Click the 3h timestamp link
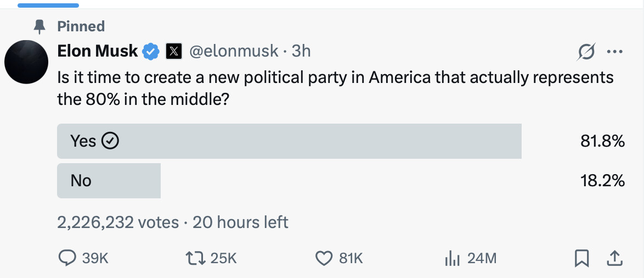The height and width of the screenshot is (278, 644). pos(301,51)
